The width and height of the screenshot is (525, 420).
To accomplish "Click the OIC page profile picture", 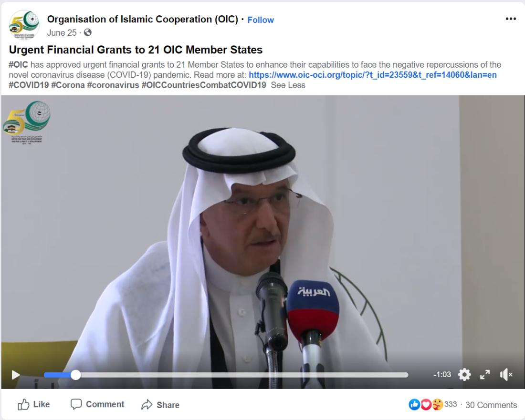I will [x=24, y=24].
